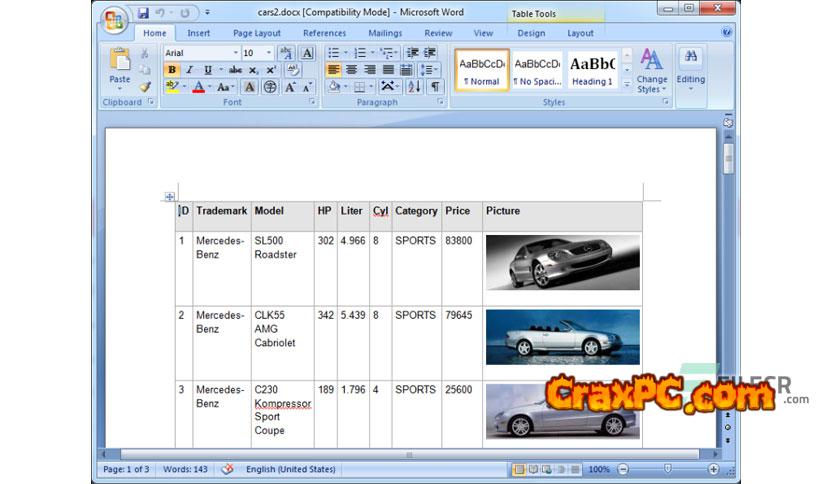Open the font size dropdown
836x484 pixels.
click(x=269, y=53)
